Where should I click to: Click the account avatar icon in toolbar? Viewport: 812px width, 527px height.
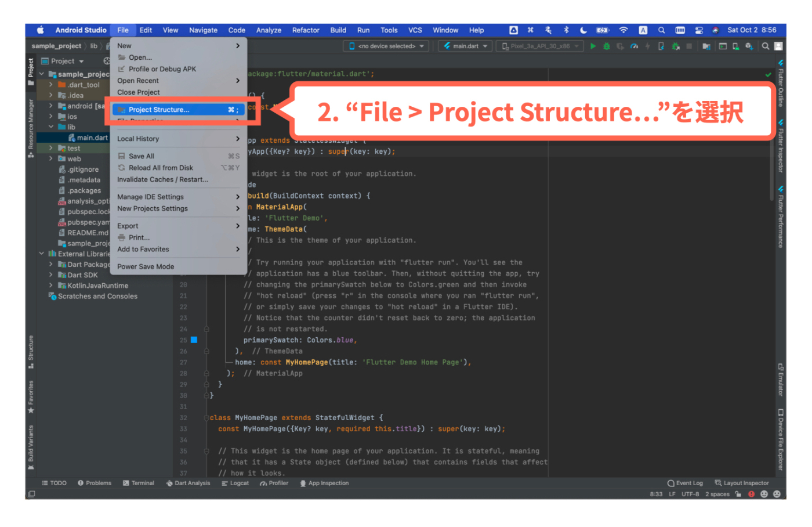(778, 46)
